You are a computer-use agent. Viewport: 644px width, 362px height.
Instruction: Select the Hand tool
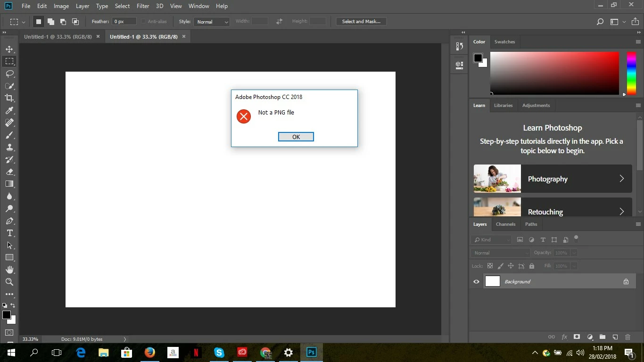click(9, 270)
